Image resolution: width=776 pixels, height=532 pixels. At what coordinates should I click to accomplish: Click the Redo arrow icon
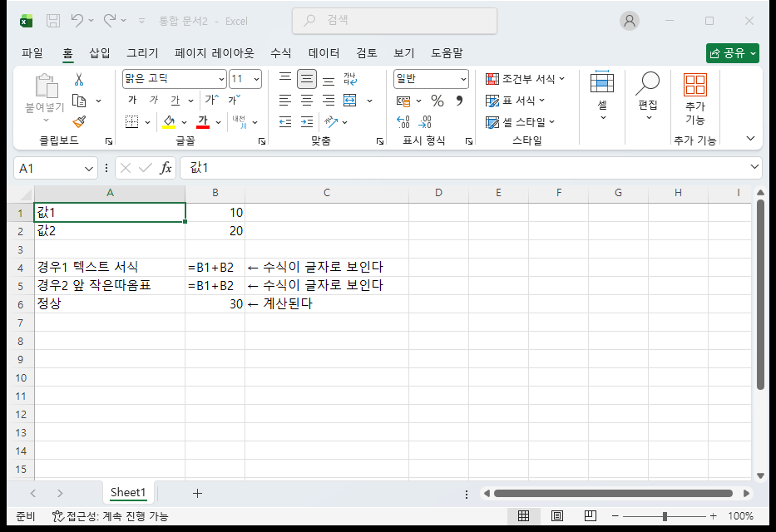[110, 20]
